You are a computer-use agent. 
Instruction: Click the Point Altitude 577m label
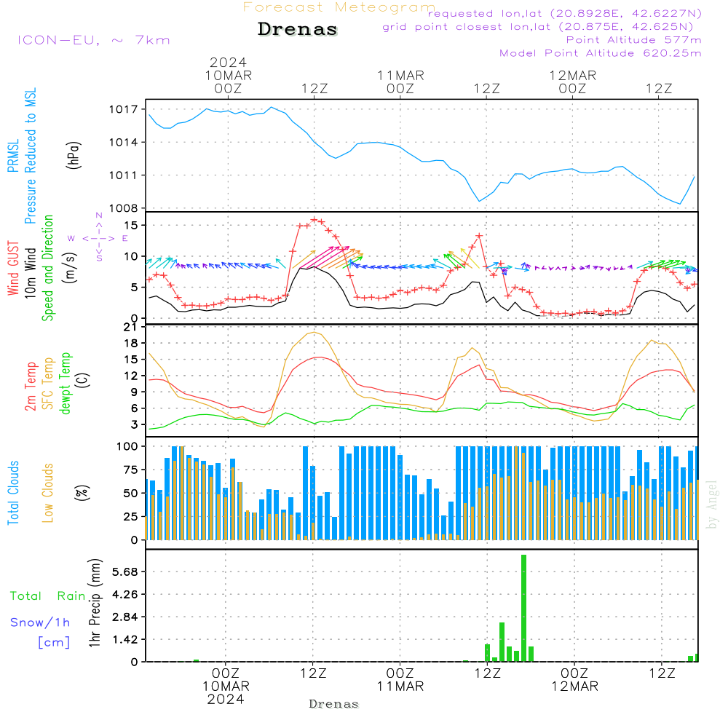(x=633, y=40)
